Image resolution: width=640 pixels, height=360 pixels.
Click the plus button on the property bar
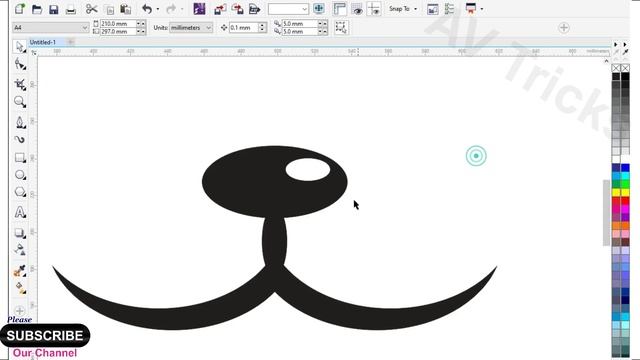(x=564, y=28)
